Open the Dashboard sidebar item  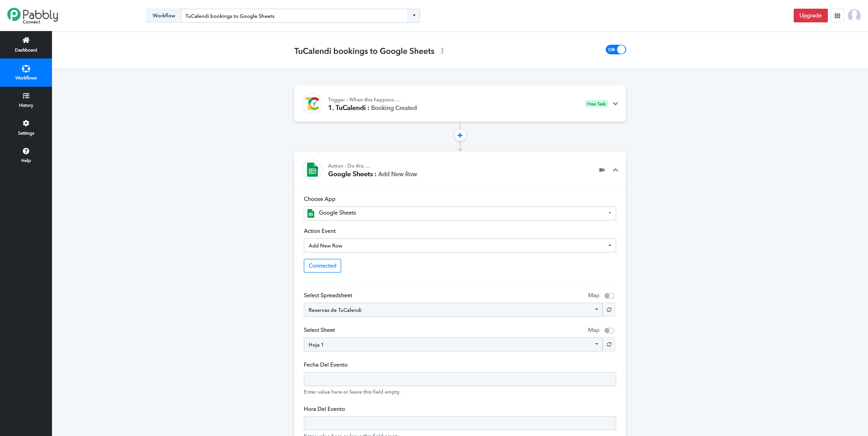(x=26, y=45)
